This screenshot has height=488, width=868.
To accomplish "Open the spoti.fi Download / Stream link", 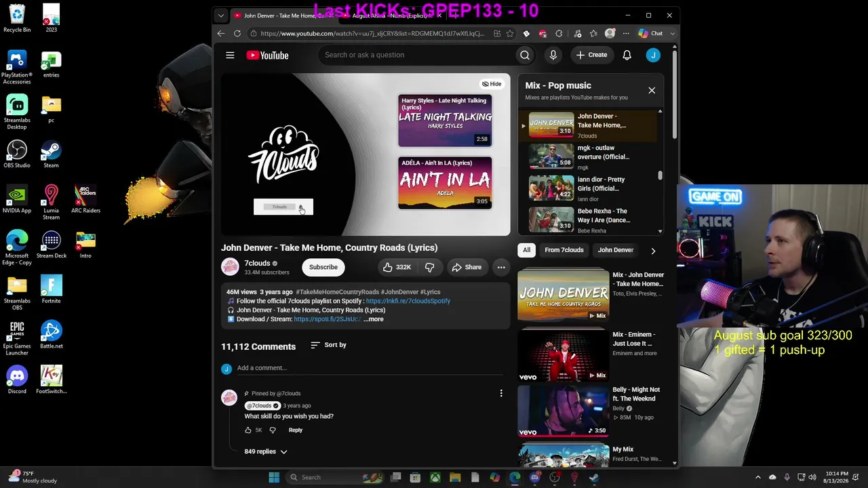I will 327,319.
